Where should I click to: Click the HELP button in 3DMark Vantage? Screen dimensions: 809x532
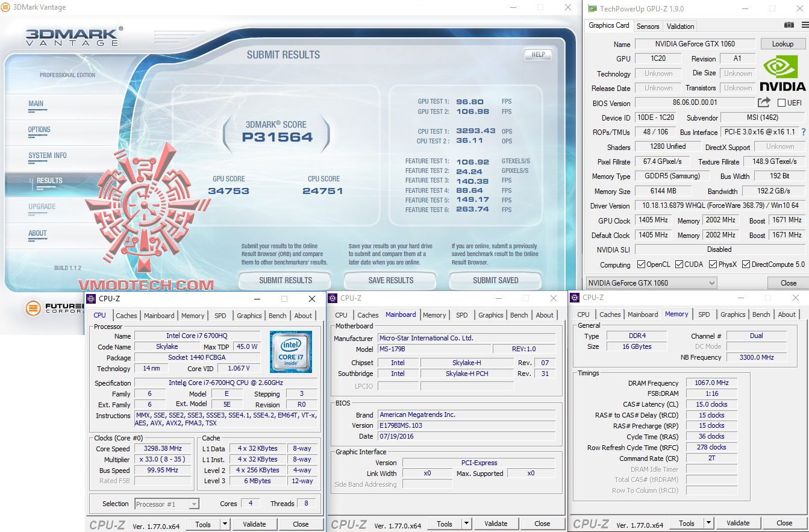pyautogui.click(x=538, y=55)
